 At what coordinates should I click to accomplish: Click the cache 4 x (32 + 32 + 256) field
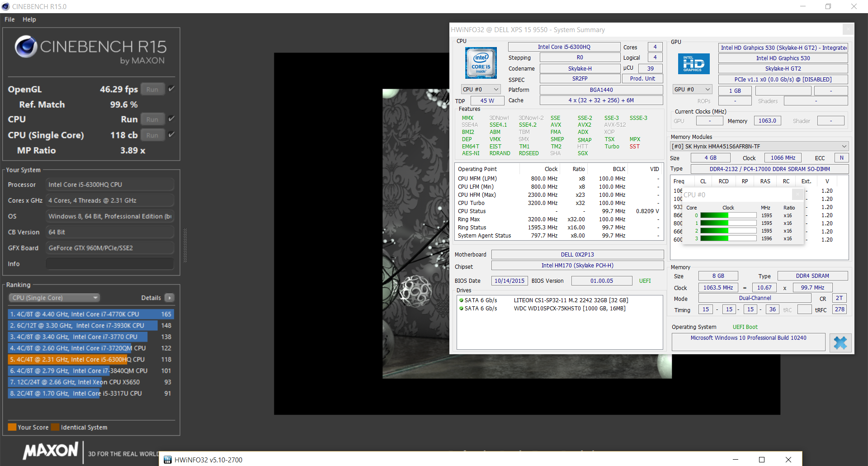[601, 100]
